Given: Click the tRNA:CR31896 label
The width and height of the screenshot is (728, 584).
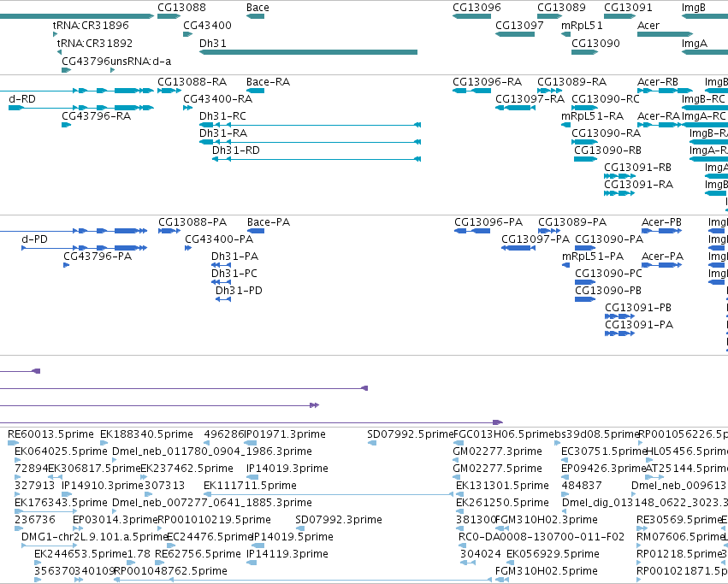Looking at the screenshot, I should point(91,25).
